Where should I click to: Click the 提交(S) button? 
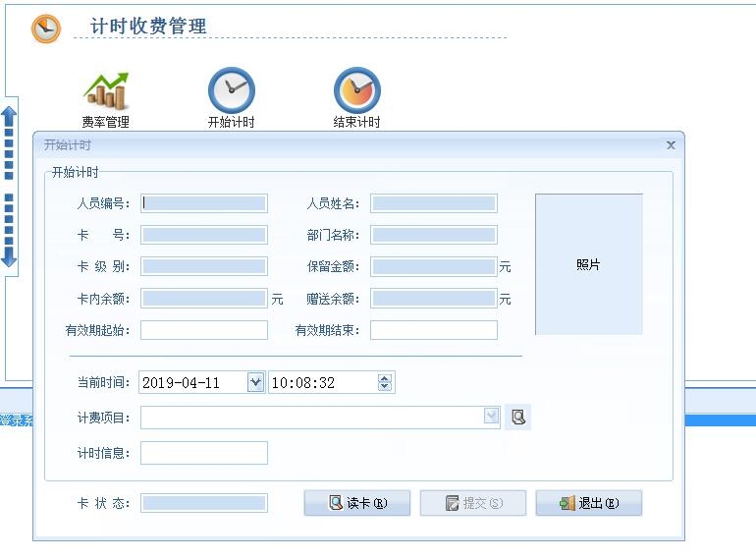[x=473, y=503]
